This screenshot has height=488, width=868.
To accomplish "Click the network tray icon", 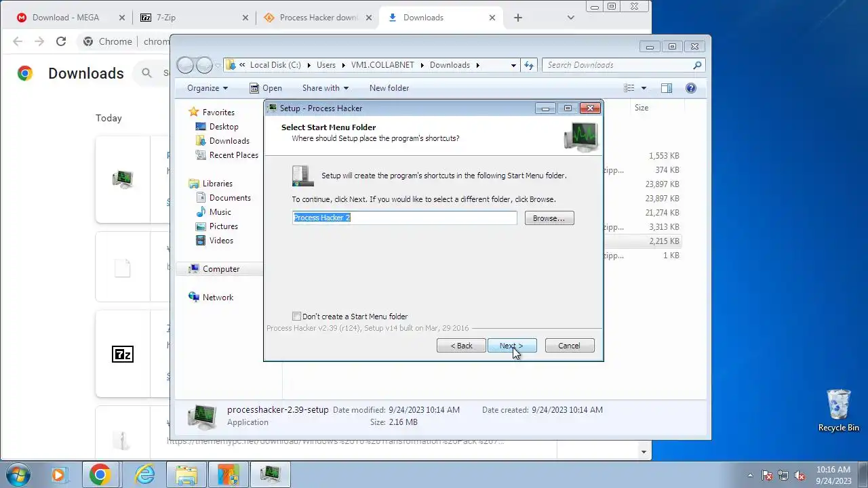I will pos(783,476).
